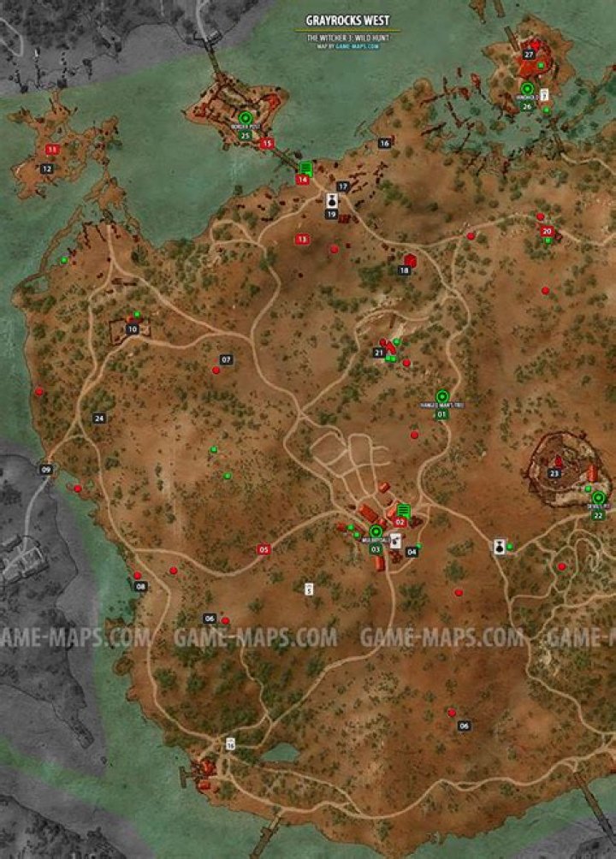Click red marker 15 beside Border Post
This screenshot has height=859, width=616.
click(x=266, y=144)
